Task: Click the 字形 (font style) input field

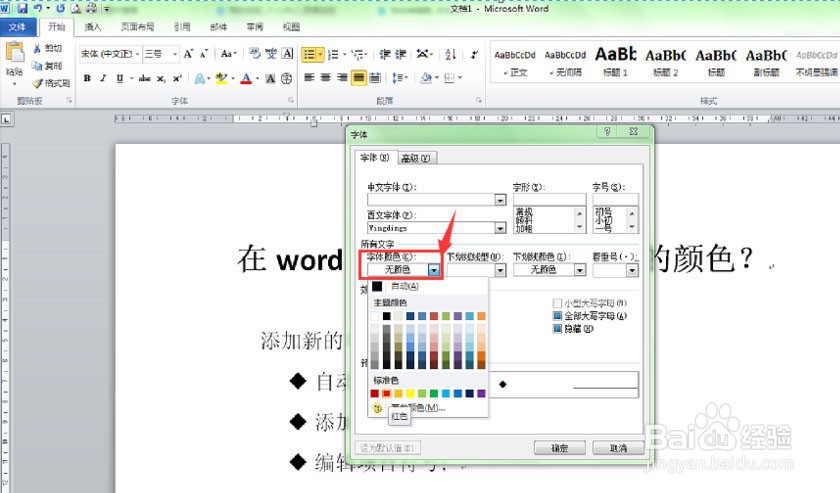Action: (550, 200)
